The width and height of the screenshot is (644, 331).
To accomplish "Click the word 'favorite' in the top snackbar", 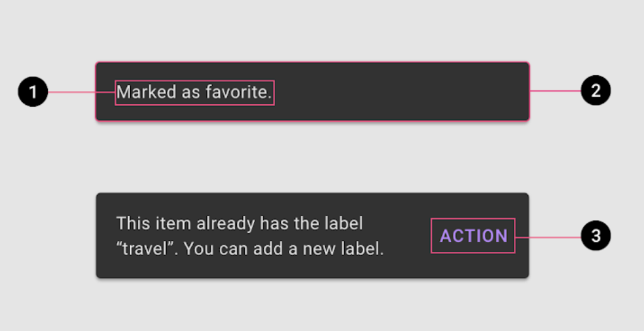I will [x=237, y=92].
